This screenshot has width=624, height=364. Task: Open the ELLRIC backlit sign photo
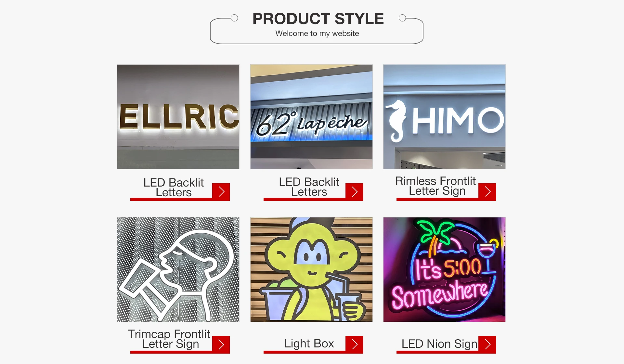(178, 117)
